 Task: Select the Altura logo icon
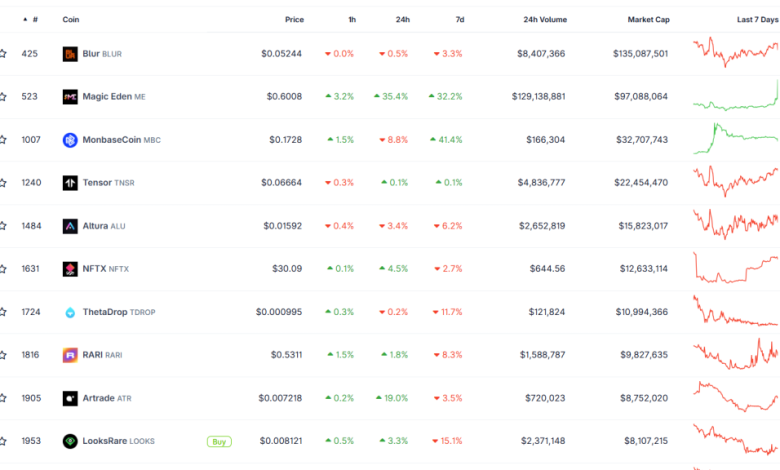pos(70,226)
